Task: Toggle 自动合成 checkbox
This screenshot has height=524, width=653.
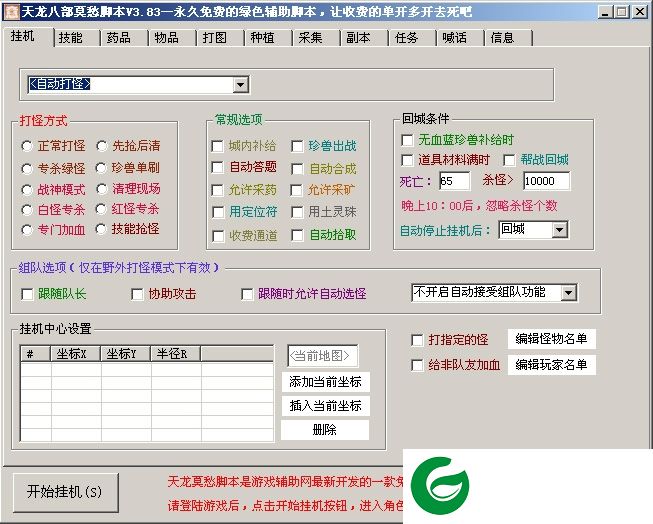Action: coord(297,169)
